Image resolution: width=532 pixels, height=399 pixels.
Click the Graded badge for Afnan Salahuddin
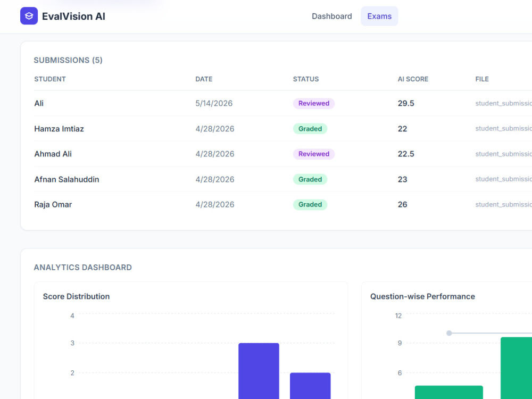tap(310, 179)
